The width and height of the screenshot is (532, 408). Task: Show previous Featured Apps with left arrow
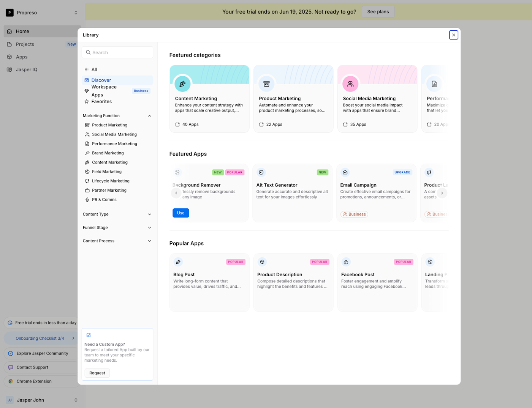point(176,193)
